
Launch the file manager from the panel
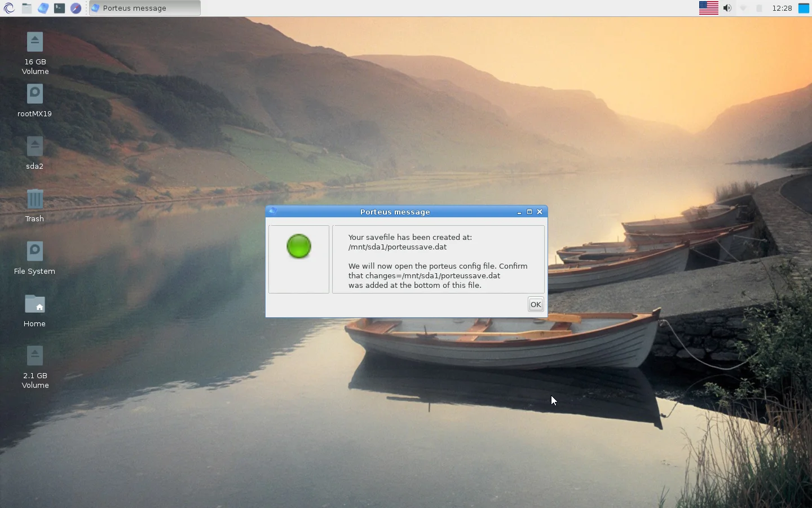[27, 8]
